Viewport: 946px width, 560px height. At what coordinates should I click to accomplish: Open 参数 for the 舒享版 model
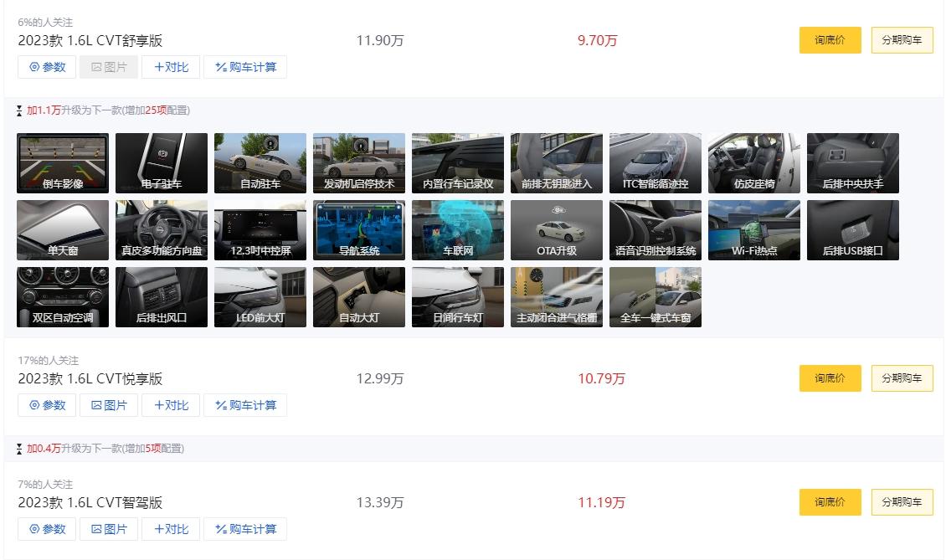click(47, 67)
